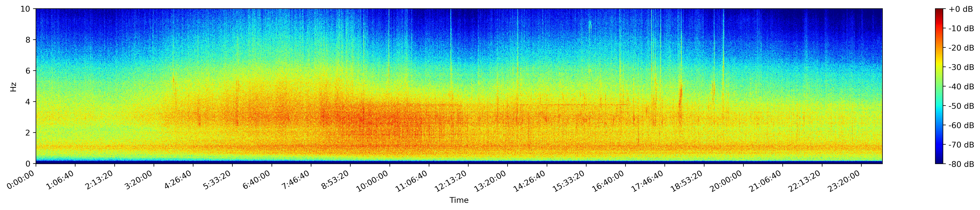Click the "Time" x-axis title
Screen dimensions: 980x210
pos(459,200)
